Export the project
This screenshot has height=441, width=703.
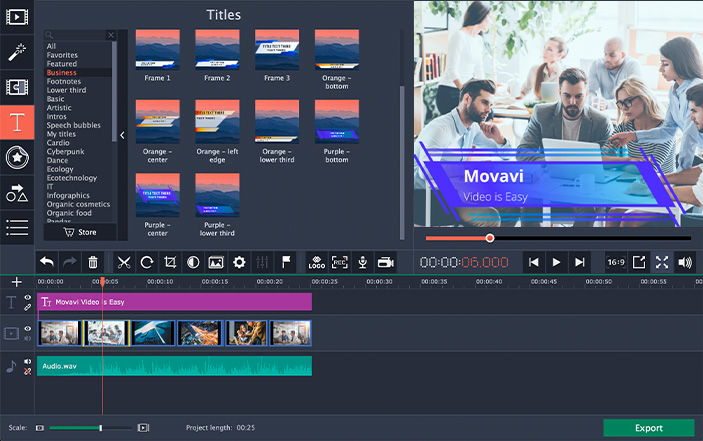point(649,428)
